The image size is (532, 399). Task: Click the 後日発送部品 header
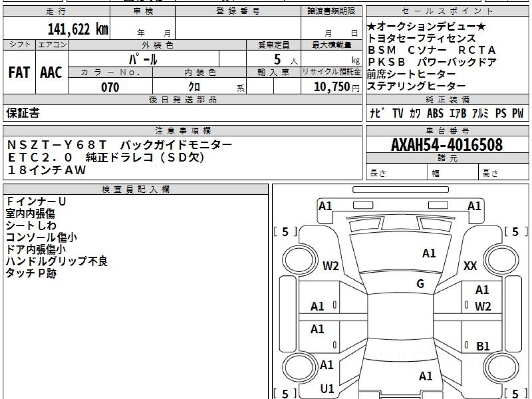183,100
